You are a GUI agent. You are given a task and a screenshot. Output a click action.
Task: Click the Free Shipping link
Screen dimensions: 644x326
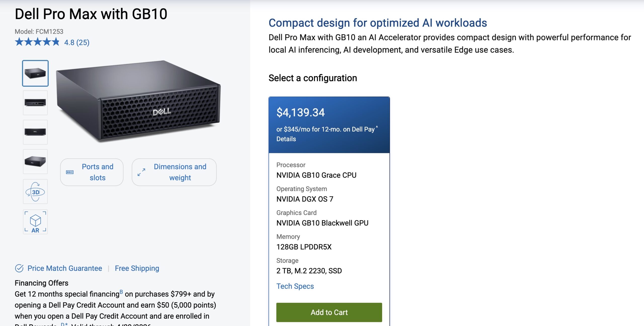(x=137, y=268)
